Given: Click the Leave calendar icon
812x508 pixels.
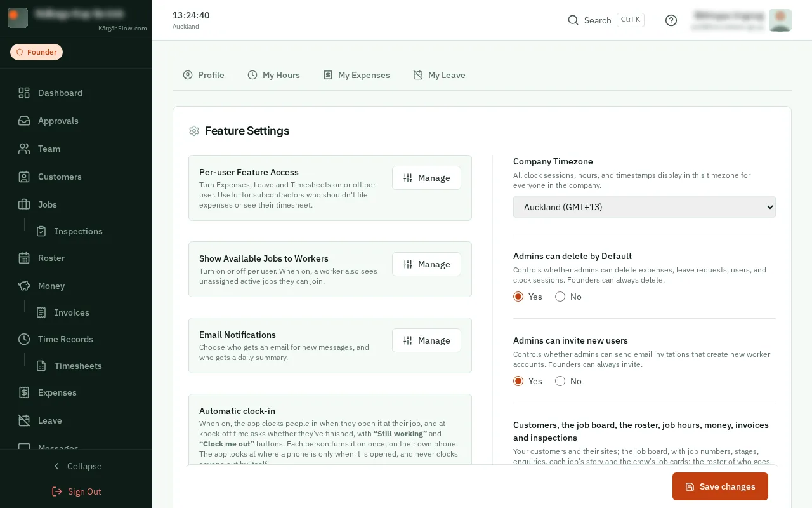Looking at the screenshot, I should [x=24, y=420].
